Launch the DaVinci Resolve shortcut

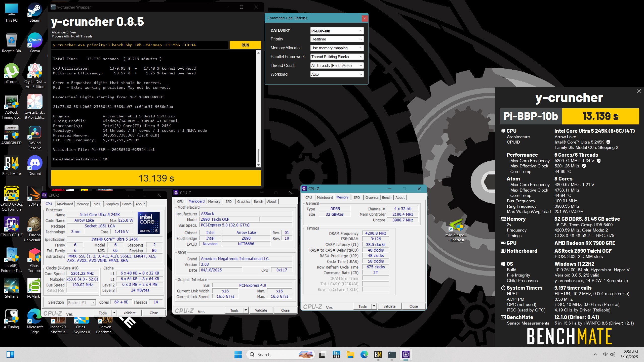(x=35, y=138)
